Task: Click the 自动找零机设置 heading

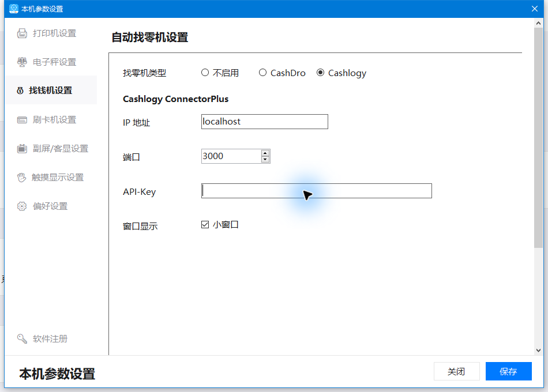Action: pos(150,37)
